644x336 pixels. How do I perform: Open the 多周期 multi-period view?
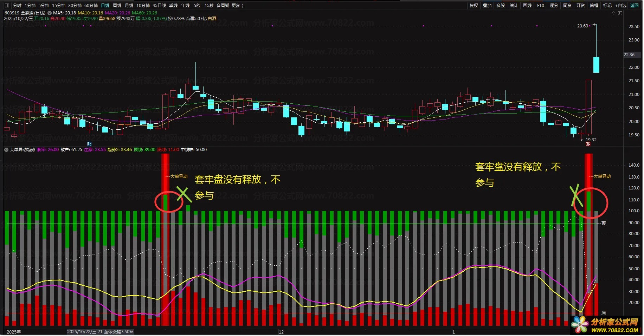(x=223, y=6)
